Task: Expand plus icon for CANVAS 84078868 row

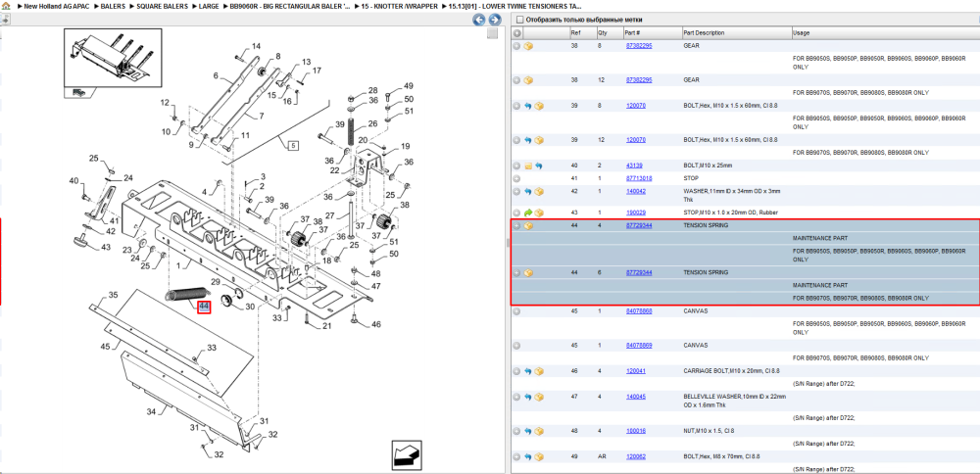Action: tap(516, 311)
